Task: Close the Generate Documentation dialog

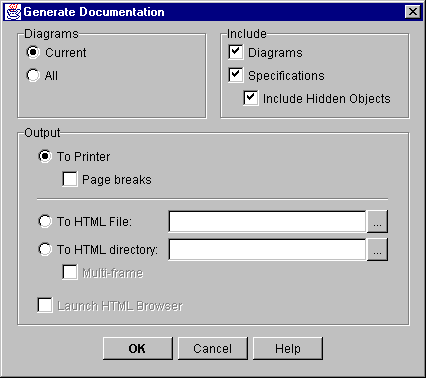Action: [413, 12]
